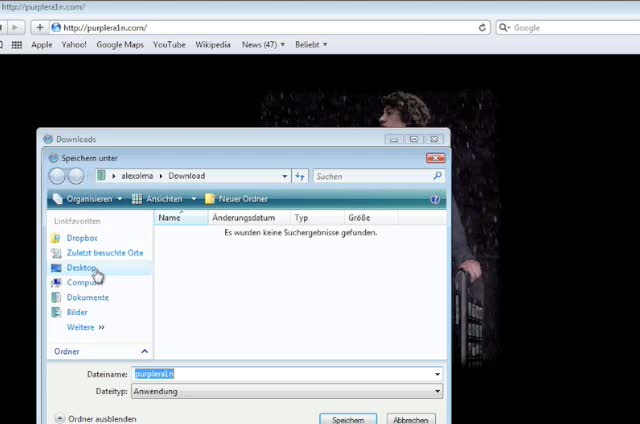The width and height of the screenshot is (640, 424).
Task: Open the Dateityp combo box
Action: [288, 391]
